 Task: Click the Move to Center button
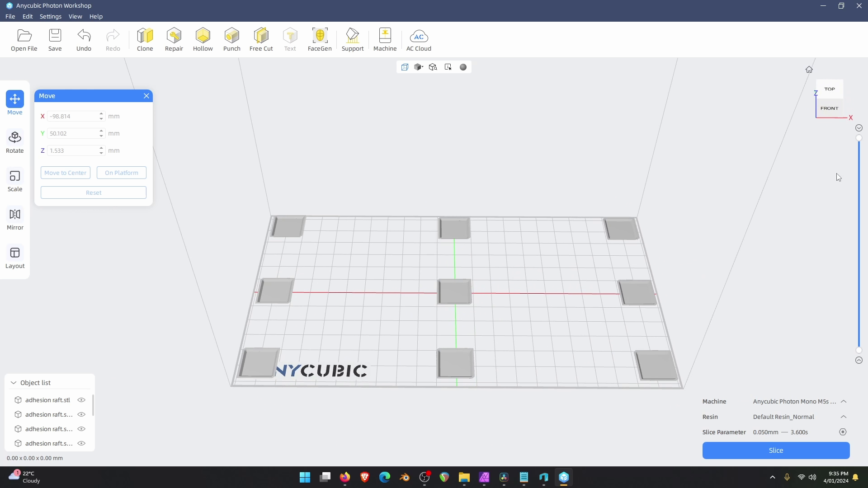pos(66,173)
